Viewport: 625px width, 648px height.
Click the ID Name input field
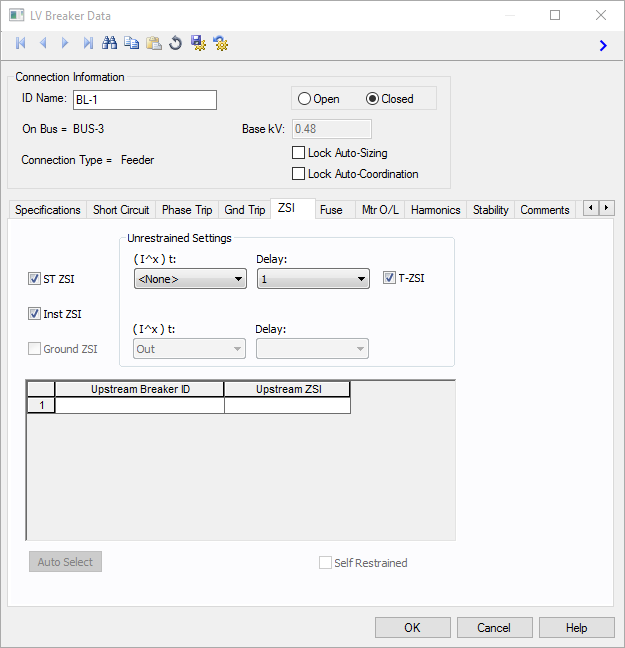click(x=145, y=100)
